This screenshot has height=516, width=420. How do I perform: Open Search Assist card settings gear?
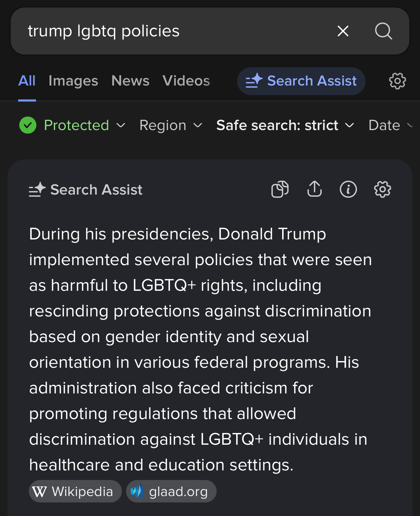tap(383, 189)
